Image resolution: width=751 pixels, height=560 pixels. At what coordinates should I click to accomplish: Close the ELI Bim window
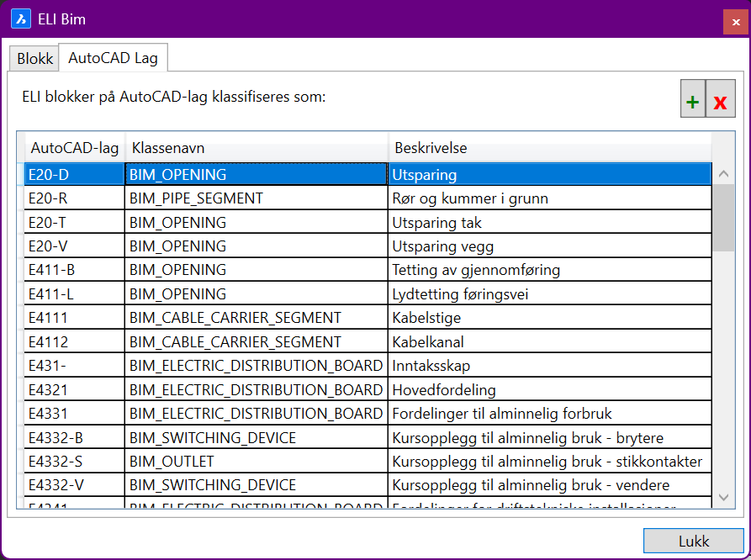pyautogui.click(x=735, y=21)
